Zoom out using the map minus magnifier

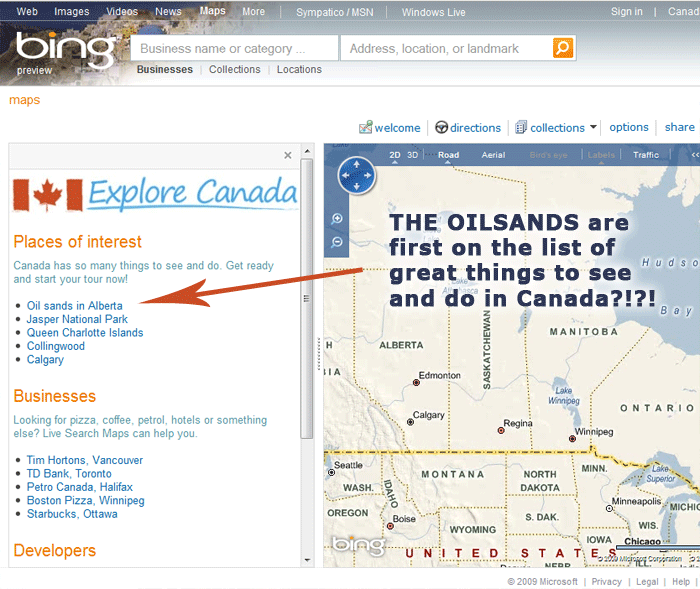click(x=337, y=242)
